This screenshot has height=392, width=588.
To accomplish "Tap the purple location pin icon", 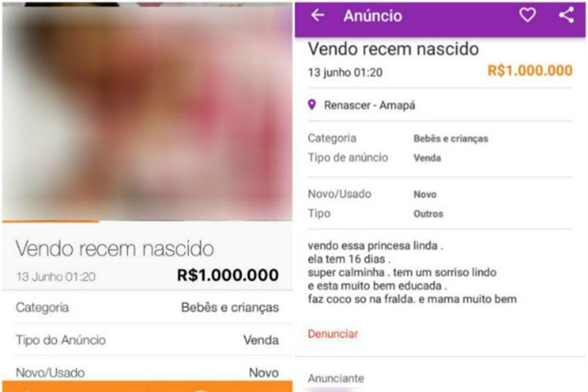I will click(312, 105).
